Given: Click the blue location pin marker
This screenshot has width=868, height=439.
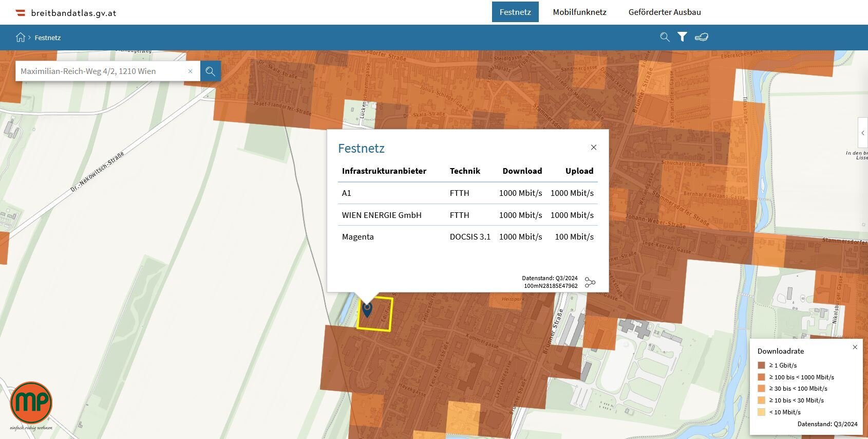Looking at the screenshot, I should coord(367,310).
